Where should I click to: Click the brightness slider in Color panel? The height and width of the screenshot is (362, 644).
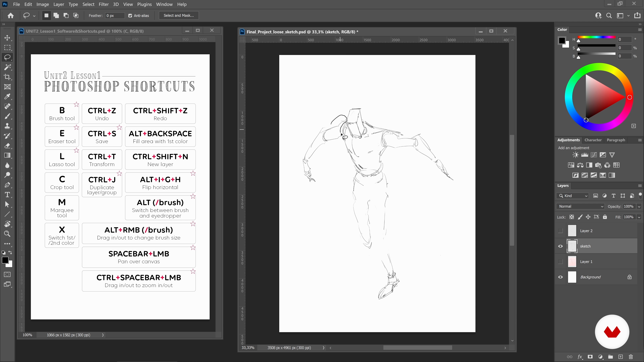point(596,54)
